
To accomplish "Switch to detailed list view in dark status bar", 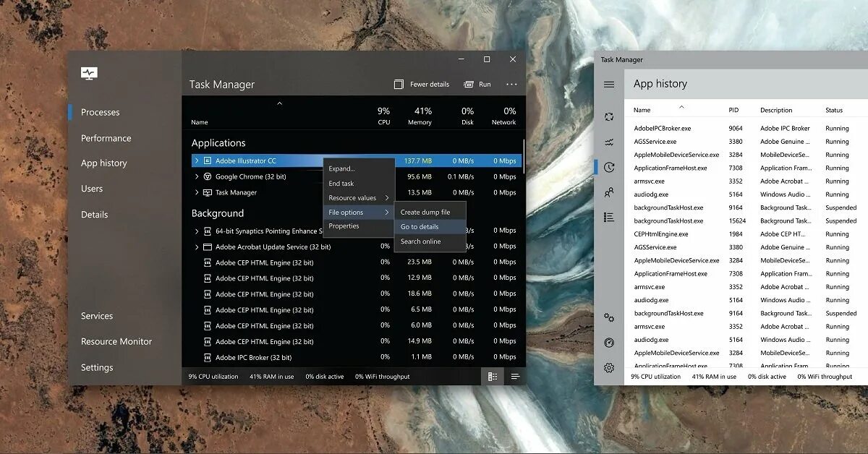I will tap(493, 377).
